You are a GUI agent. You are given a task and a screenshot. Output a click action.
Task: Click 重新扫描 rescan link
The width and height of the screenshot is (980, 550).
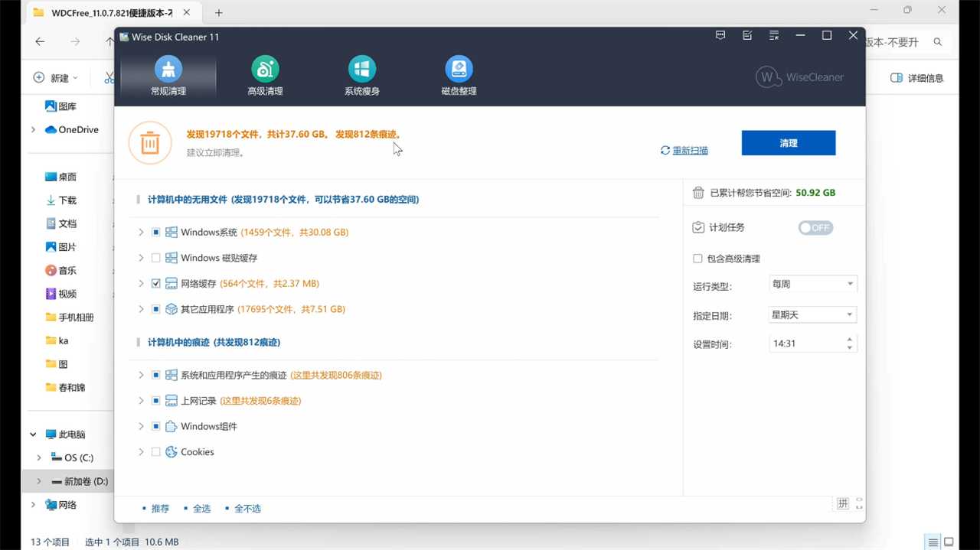click(690, 151)
